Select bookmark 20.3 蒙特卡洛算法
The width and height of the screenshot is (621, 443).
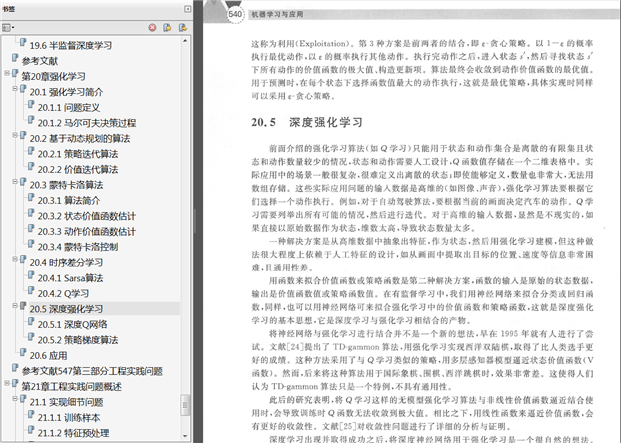[x=66, y=185]
